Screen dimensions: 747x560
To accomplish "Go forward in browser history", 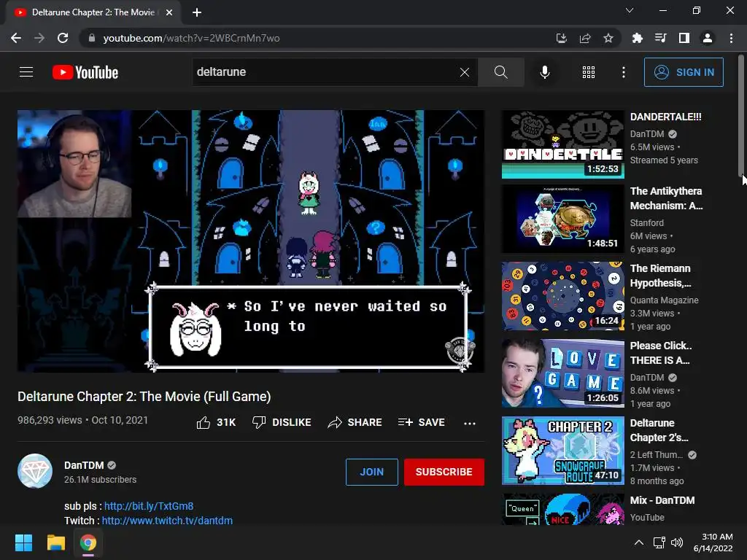I will [x=39, y=38].
